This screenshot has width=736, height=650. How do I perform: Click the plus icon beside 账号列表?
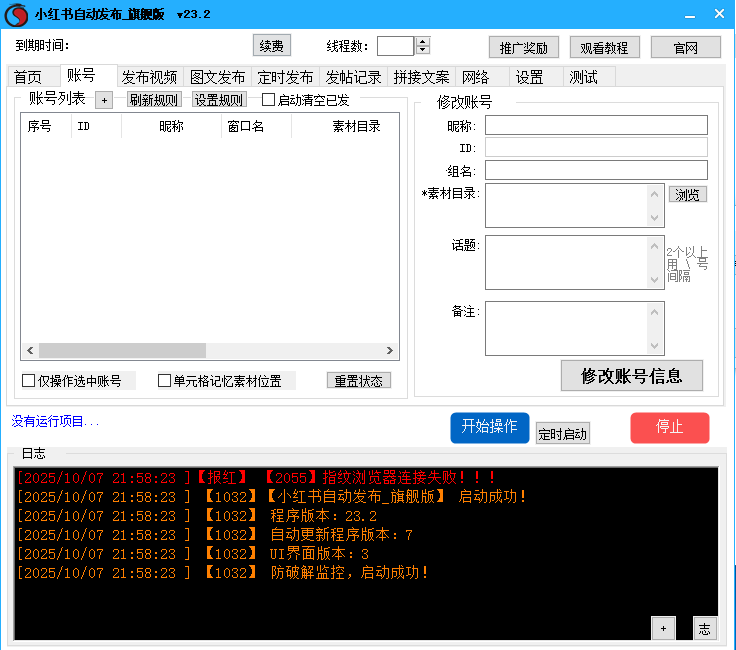(104, 100)
